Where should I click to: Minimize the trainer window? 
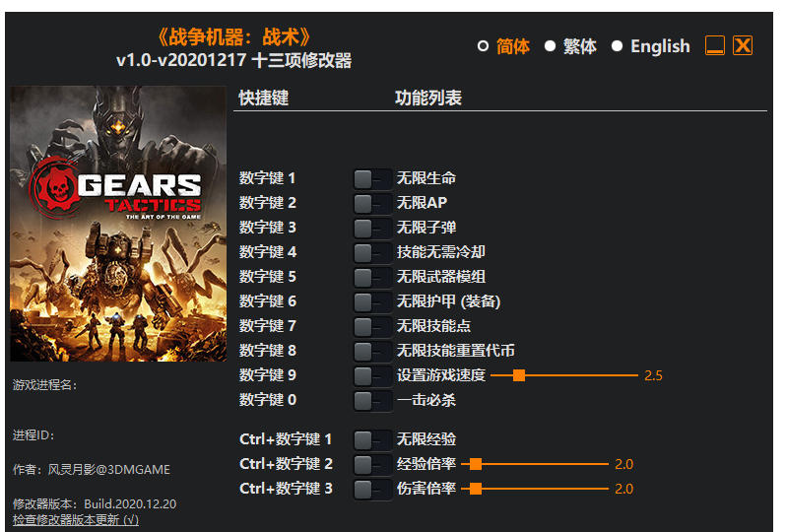click(715, 45)
